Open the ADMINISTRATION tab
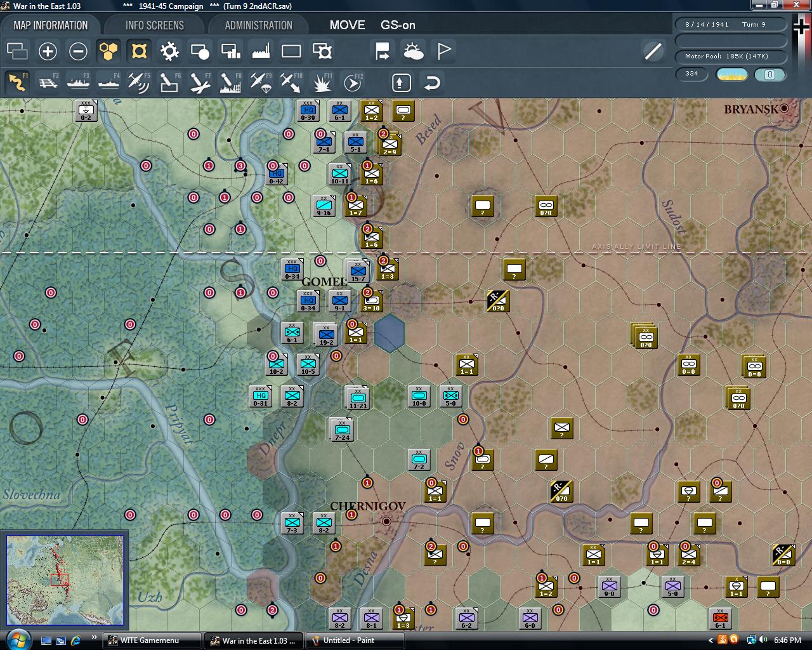Viewport: 812px width, 650px height. click(258, 25)
